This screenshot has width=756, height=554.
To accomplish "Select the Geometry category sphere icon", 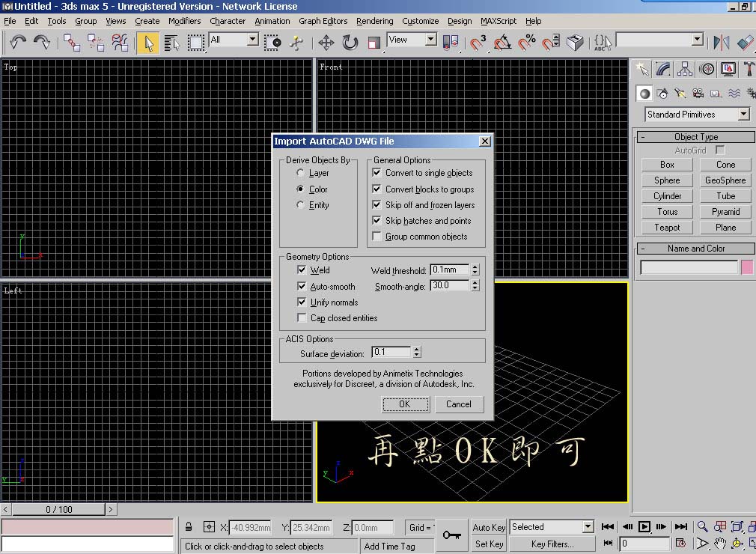I will 644,94.
